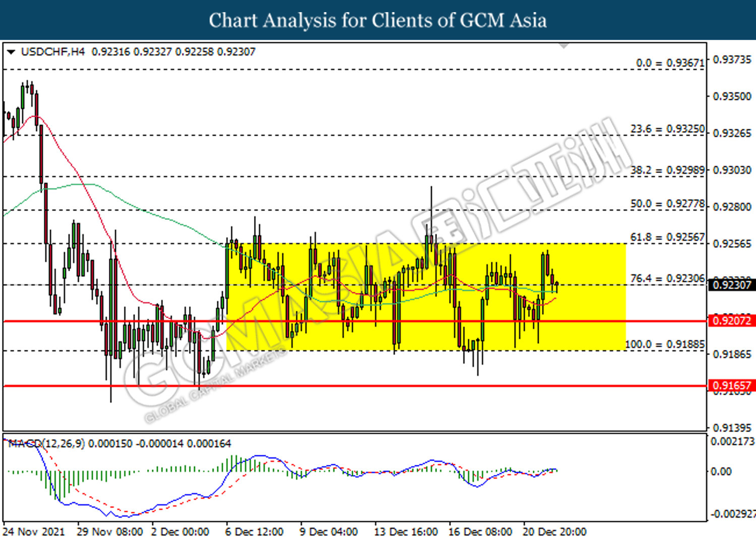The image size is (756, 540).
Task: Select the red 0.91657 price level tag
Action: coord(732,386)
